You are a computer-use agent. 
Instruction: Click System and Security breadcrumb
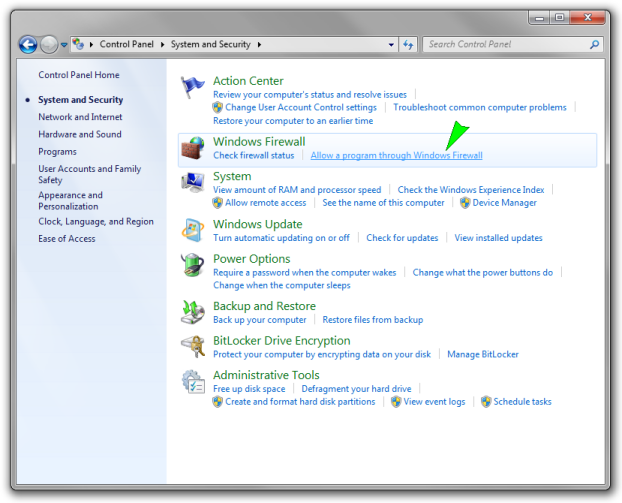tap(211, 44)
